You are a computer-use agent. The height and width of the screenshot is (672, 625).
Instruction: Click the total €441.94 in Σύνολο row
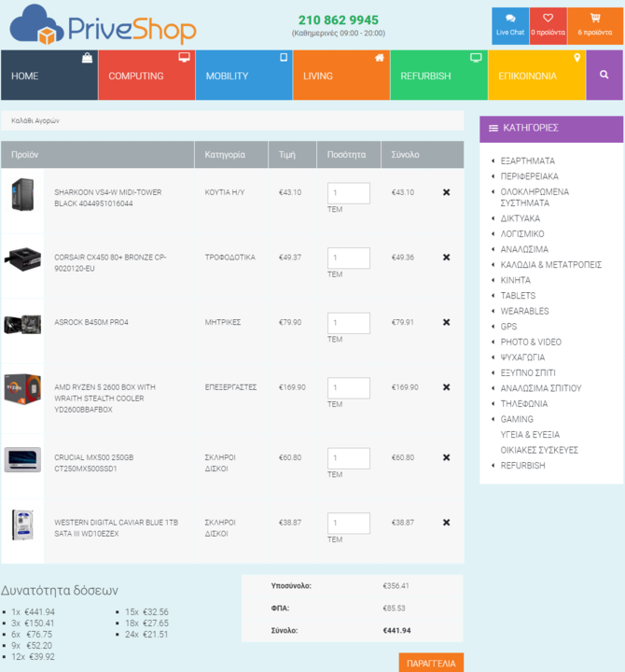396,630
